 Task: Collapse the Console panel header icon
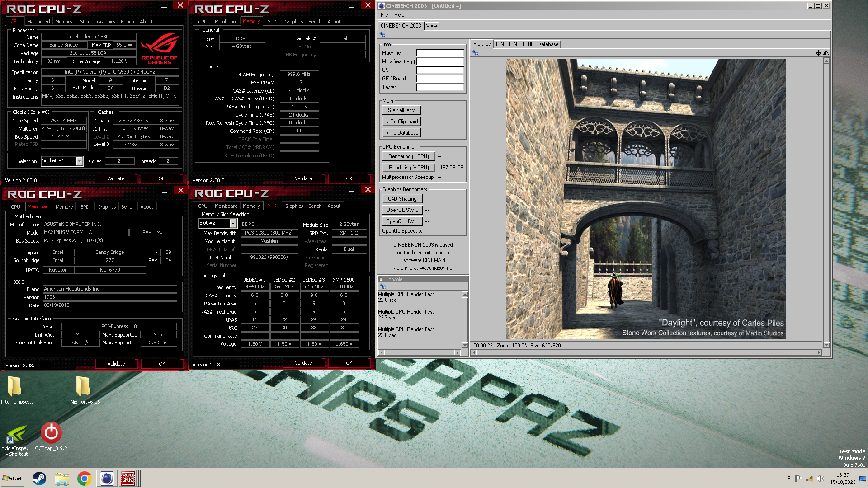(381, 279)
